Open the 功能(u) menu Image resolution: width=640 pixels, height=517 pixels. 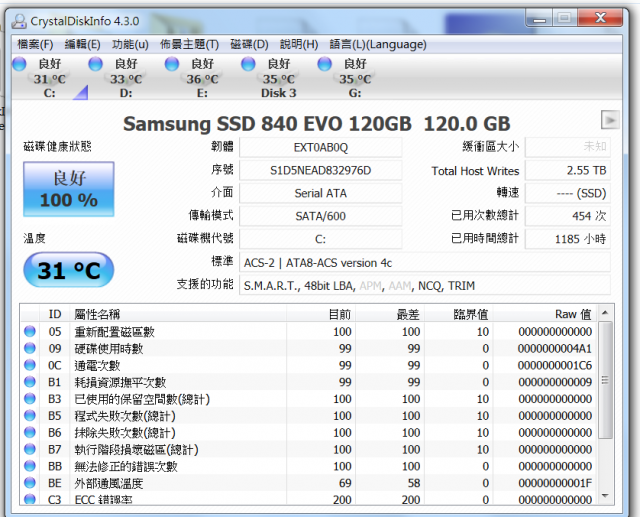pos(130,44)
